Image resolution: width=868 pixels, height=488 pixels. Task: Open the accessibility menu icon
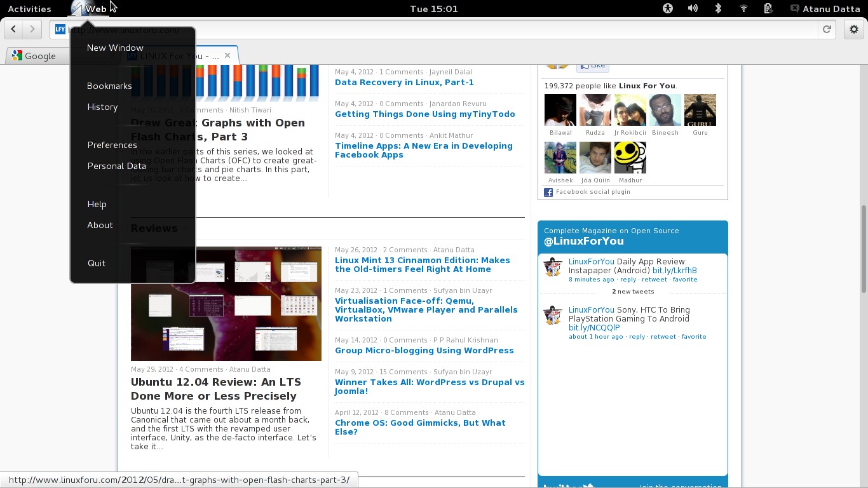coord(667,8)
